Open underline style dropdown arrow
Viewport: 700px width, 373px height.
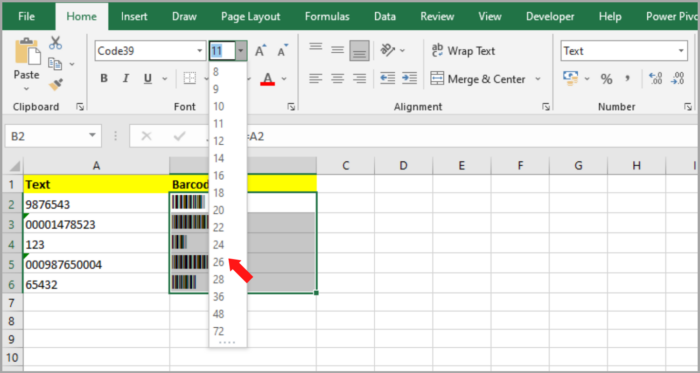(x=164, y=79)
